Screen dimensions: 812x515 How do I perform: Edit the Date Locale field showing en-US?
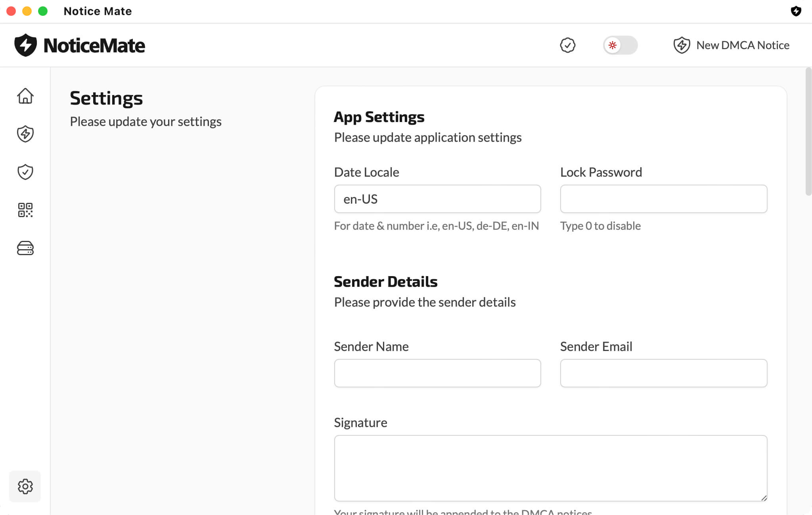(x=437, y=199)
